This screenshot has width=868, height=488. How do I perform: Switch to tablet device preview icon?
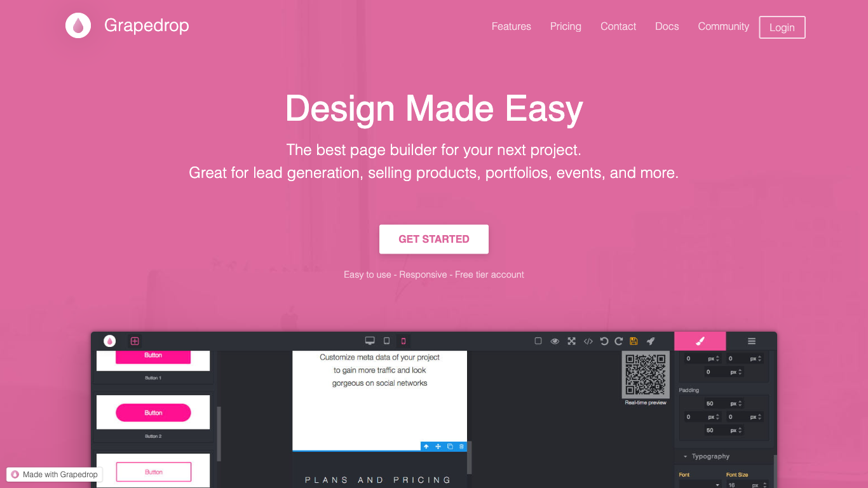tap(386, 341)
